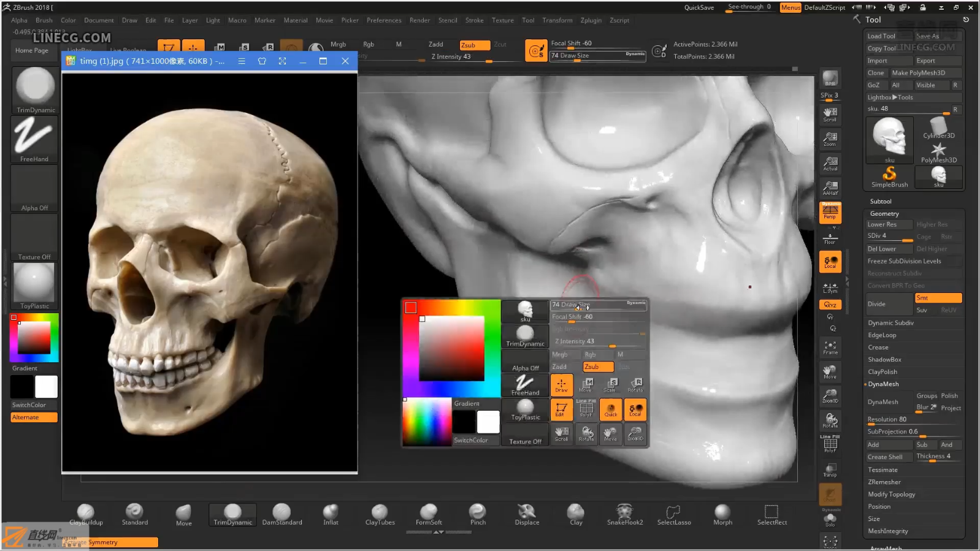The height and width of the screenshot is (551, 980).
Task: Open the FreeHand stroke selector in left shelf
Action: (x=34, y=139)
